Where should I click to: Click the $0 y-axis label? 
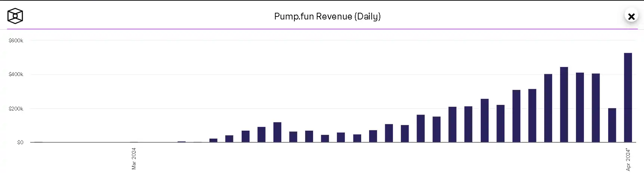[x=20, y=142]
